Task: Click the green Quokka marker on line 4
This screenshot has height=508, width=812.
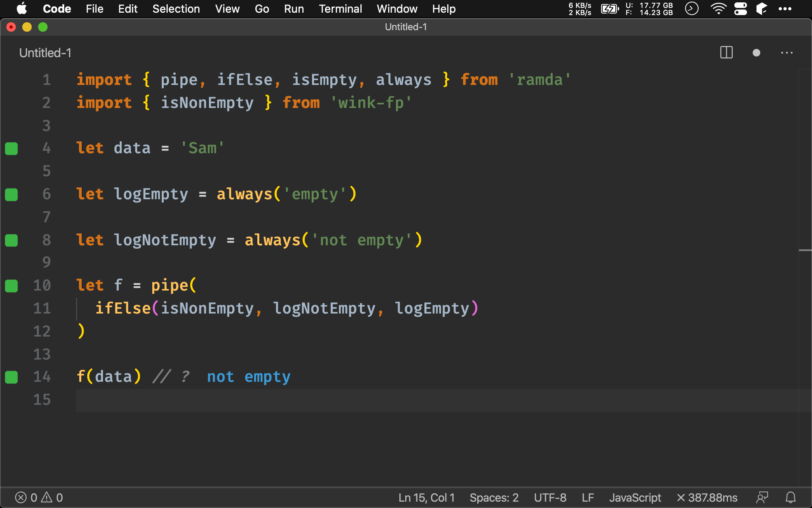Action: point(11,148)
